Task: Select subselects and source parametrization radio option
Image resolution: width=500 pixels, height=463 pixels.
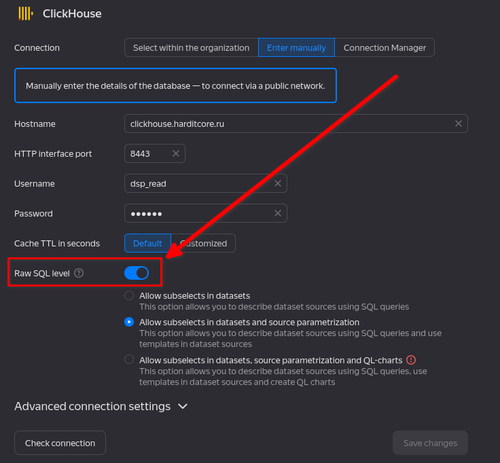Action: click(x=129, y=322)
